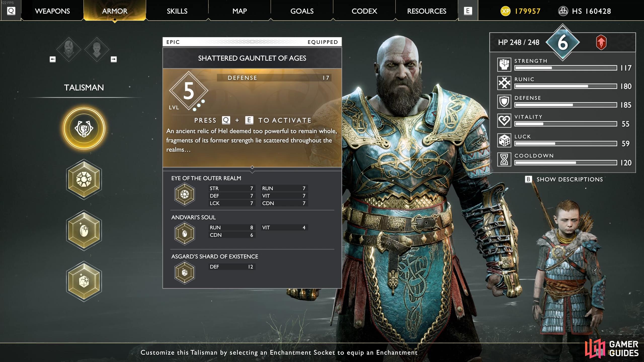Toggle Show Descriptions with B key icon
The height and width of the screenshot is (362, 644).
tap(528, 179)
